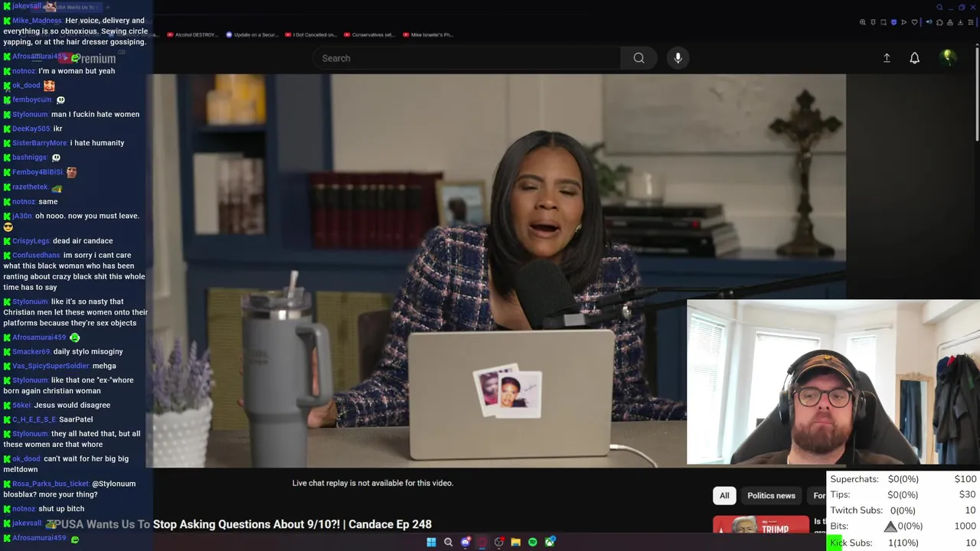The height and width of the screenshot is (551, 980).
Task: Click chat username C_H_E_E_S_E
Action: coord(34,419)
